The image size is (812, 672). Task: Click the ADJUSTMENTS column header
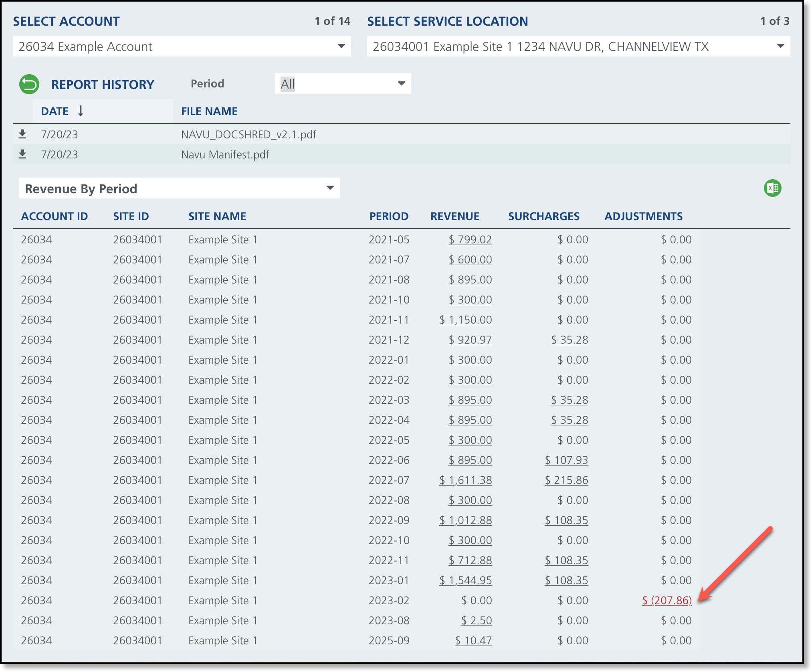coord(643,217)
